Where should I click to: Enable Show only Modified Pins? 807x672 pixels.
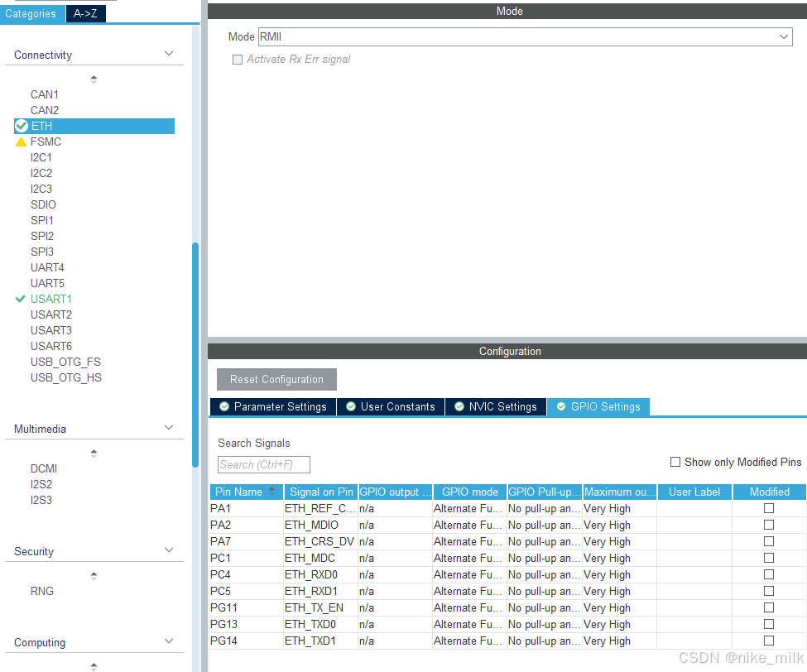click(675, 462)
